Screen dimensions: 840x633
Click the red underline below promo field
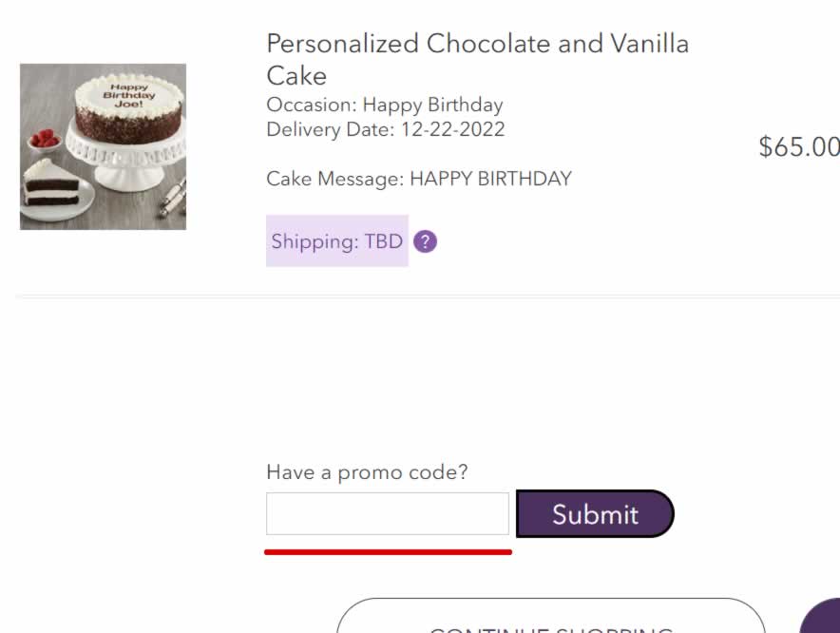[x=388, y=552]
